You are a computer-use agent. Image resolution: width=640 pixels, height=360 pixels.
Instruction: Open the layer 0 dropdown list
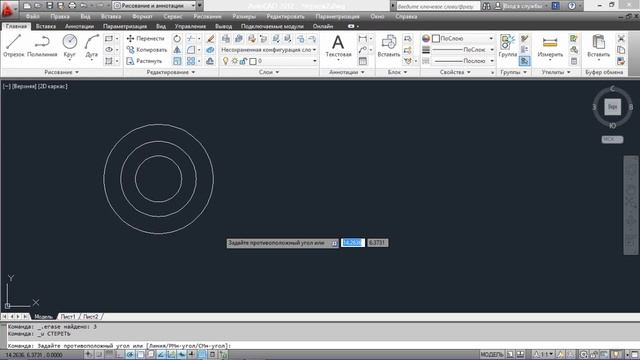[x=315, y=61]
